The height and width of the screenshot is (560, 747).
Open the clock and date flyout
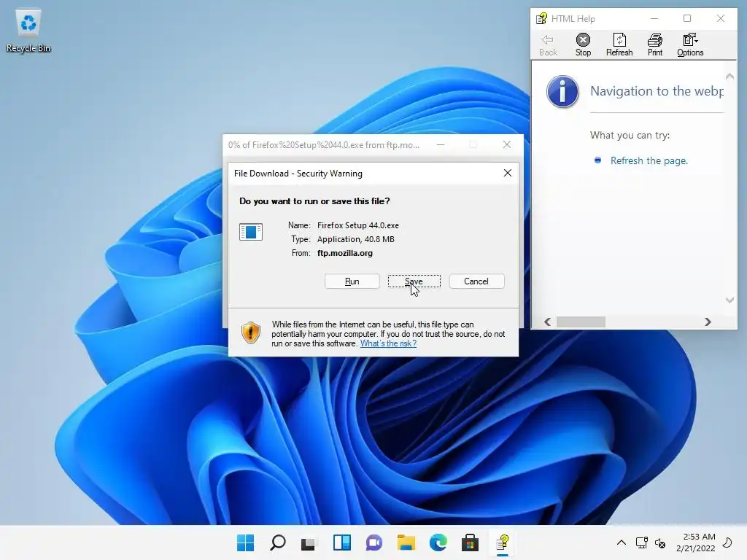click(x=695, y=542)
